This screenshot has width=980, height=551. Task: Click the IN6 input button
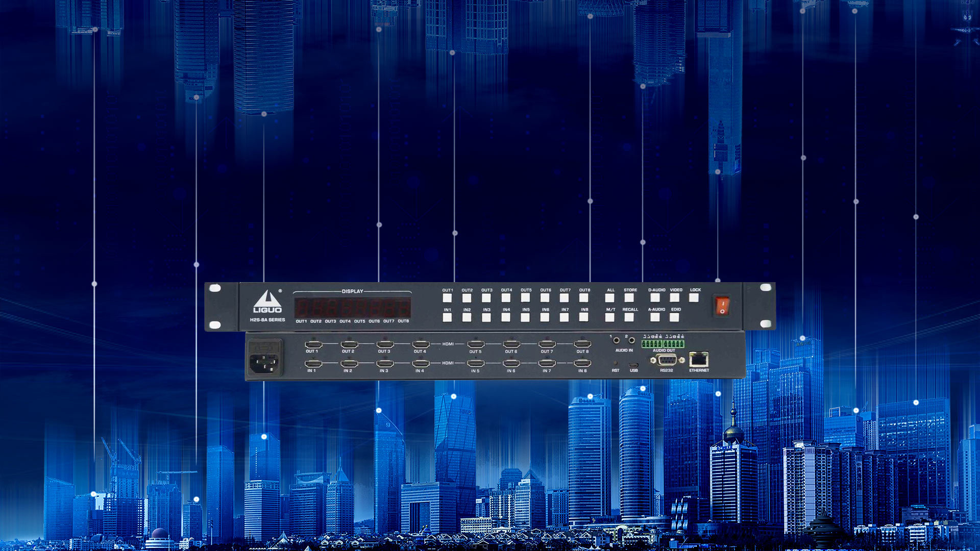point(545,317)
